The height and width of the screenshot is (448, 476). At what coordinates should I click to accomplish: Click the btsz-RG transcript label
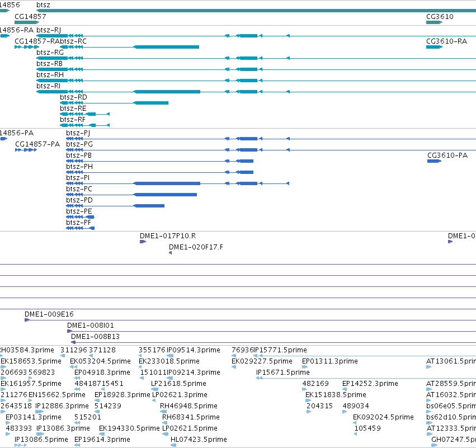(x=50, y=52)
